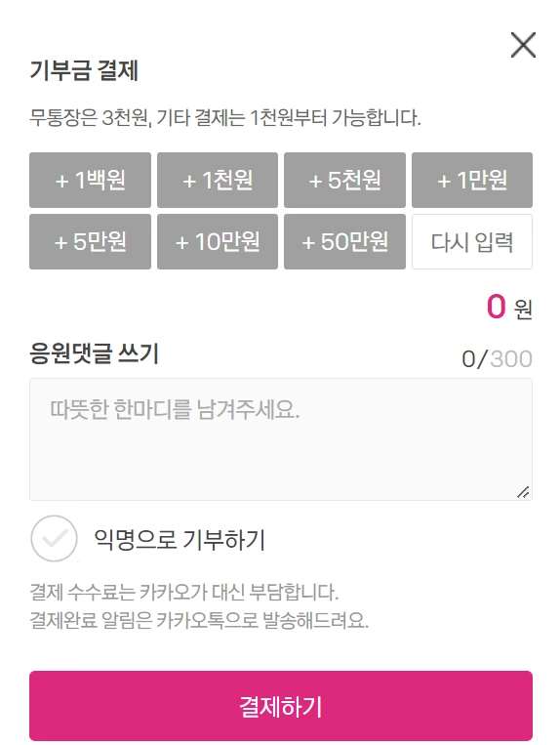Image resolution: width=560 pixels, height=745 pixels.
Task: Click the text area resize handle
Action: pyautogui.click(x=523, y=492)
